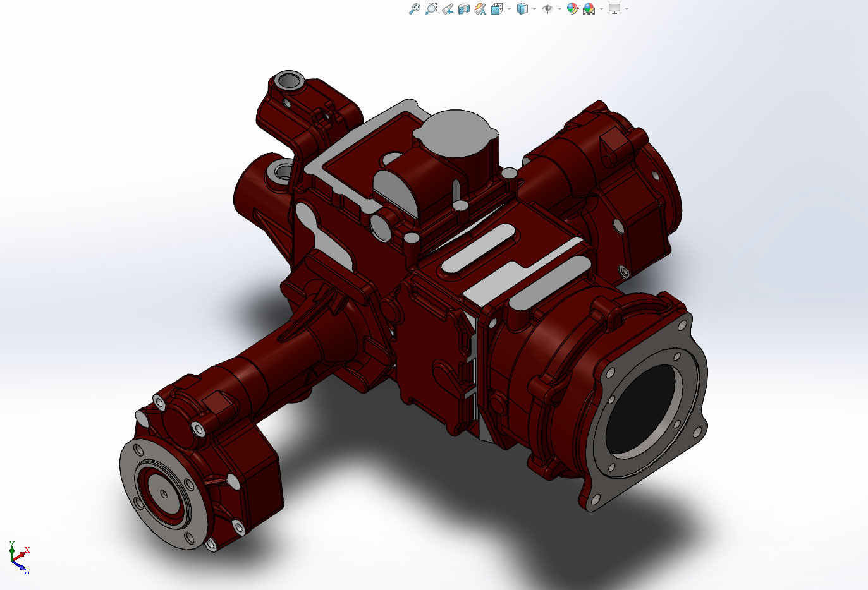Expand the Hide/Show Items dropdown arrow
Image resolution: width=868 pixels, height=590 pixels.
(559, 9)
